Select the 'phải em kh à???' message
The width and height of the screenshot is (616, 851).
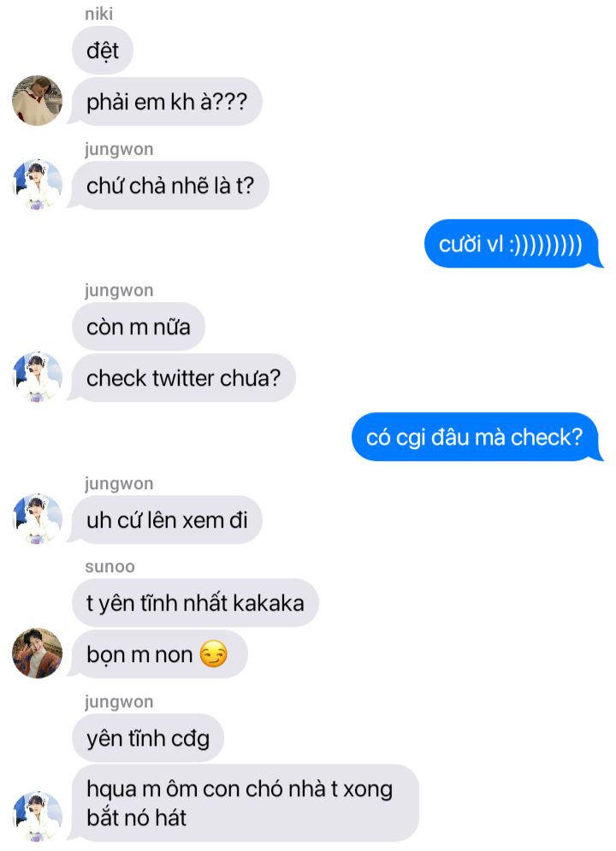point(164,102)
